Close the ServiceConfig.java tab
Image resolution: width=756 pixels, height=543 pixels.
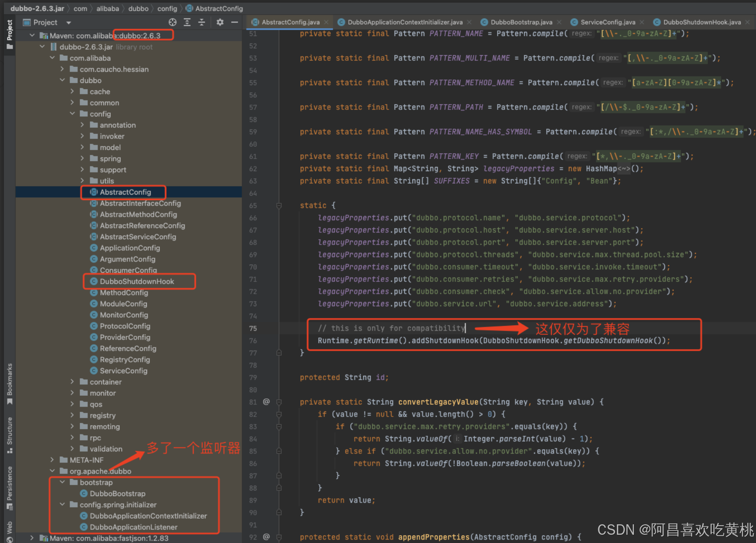pyautogui.click(x=642, y=22)
